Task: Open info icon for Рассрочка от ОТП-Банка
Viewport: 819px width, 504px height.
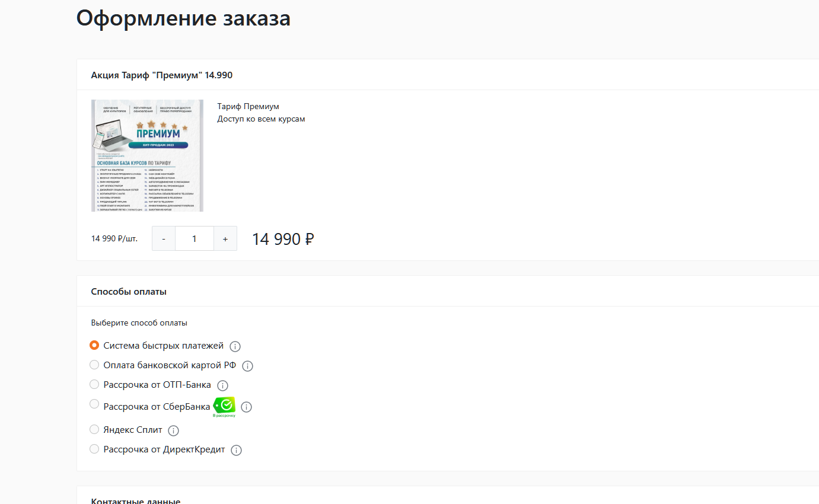Action: [222, 385]
